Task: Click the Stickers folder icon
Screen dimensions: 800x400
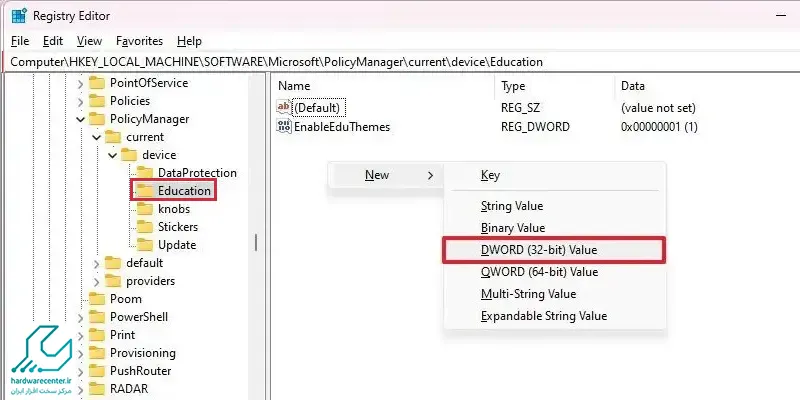Action: (x=145, y=227)
